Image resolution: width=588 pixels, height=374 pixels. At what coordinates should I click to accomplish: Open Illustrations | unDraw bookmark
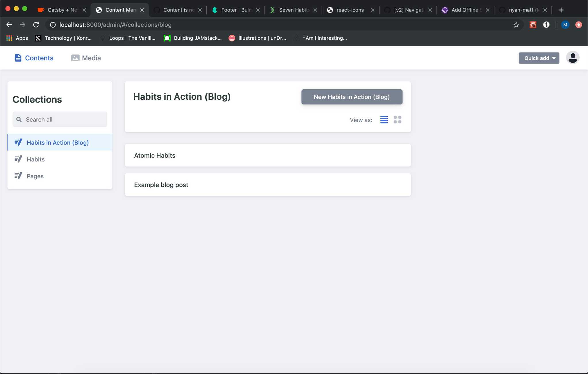(x=257, y=38)
